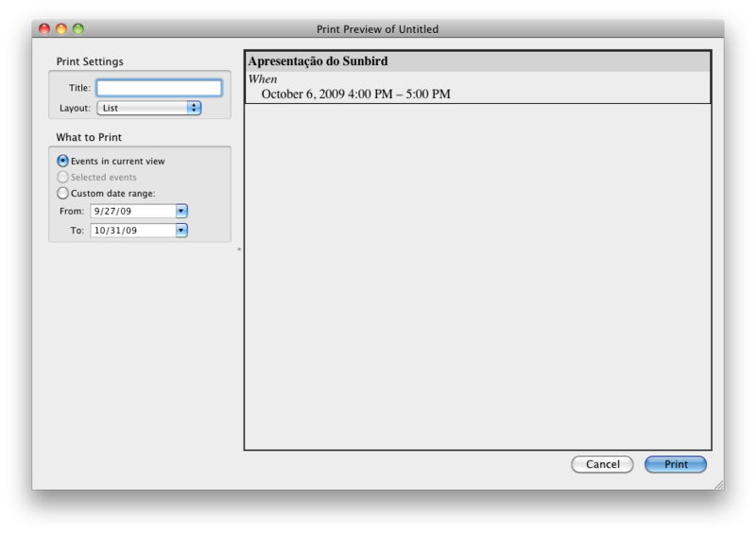The width and height of the screenshot is (756, 534).
Task: Choose Custom date range radio button
Action: click(62, 193)
